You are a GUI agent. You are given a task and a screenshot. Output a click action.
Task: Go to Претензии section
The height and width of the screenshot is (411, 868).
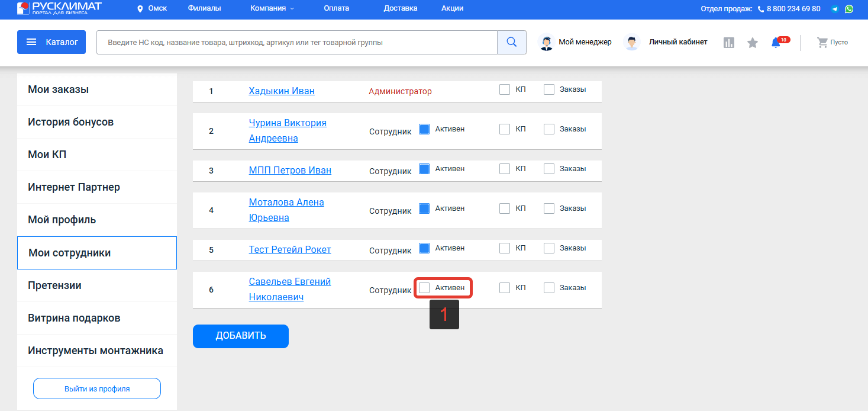pos(97,285)
